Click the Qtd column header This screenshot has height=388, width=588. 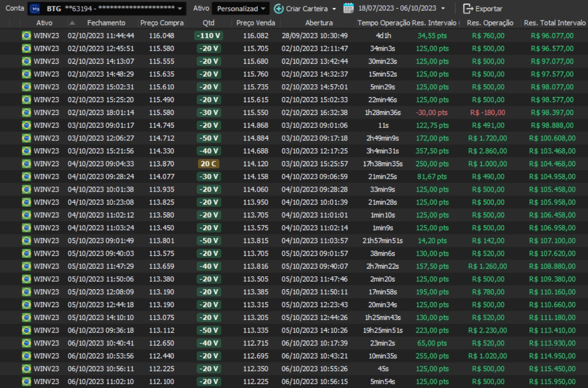(x=208, y=23)
